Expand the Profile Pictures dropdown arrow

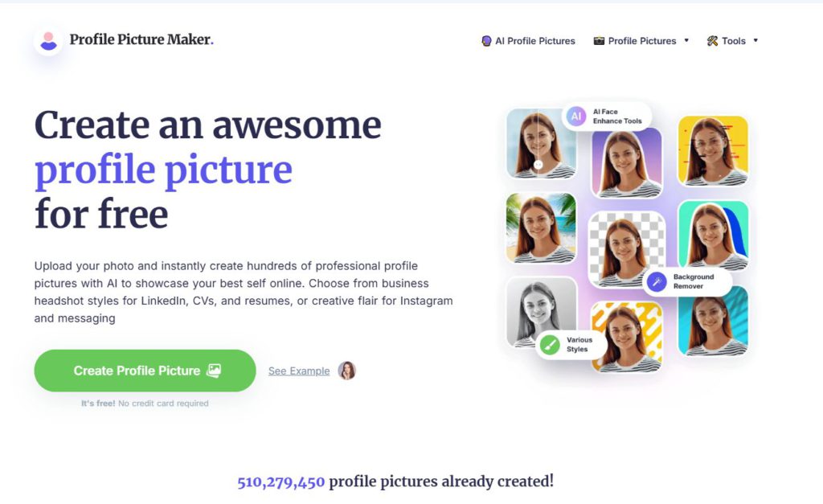pyautogui.click(x=686, y=40)
